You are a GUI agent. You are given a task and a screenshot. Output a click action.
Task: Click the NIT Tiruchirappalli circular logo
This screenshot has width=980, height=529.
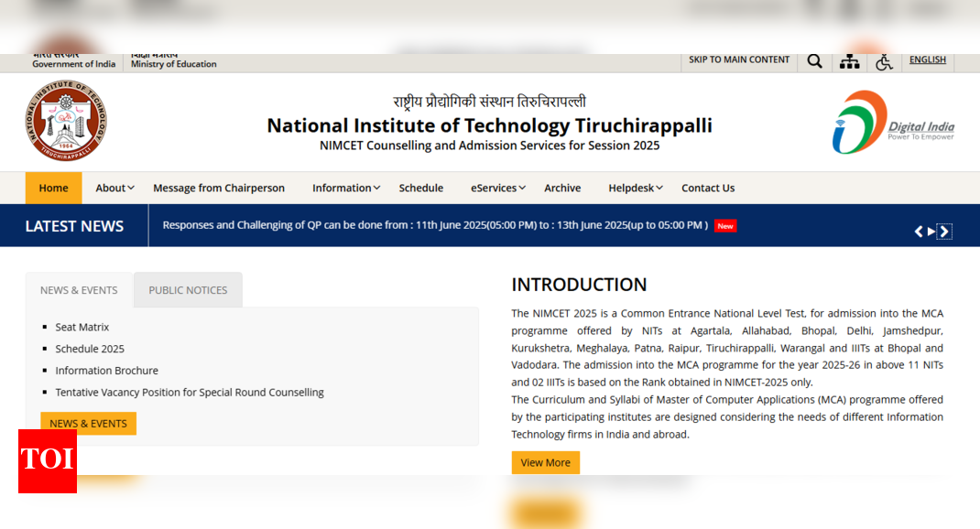tap(65, 122)
